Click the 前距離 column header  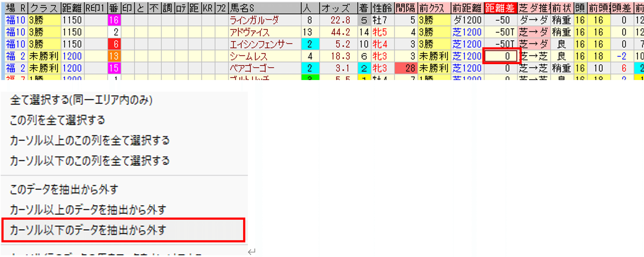point(467,8)
